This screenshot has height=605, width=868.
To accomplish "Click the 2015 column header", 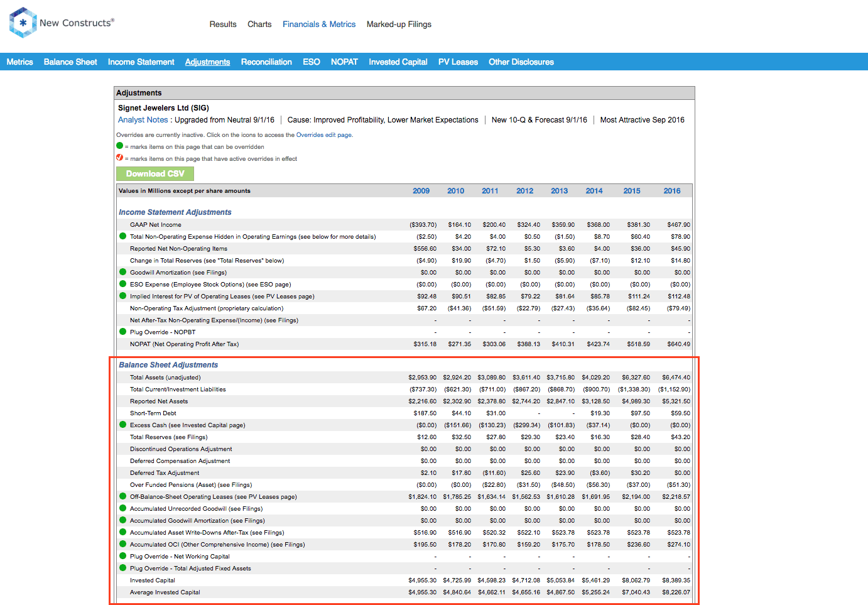I will (632, 191).
